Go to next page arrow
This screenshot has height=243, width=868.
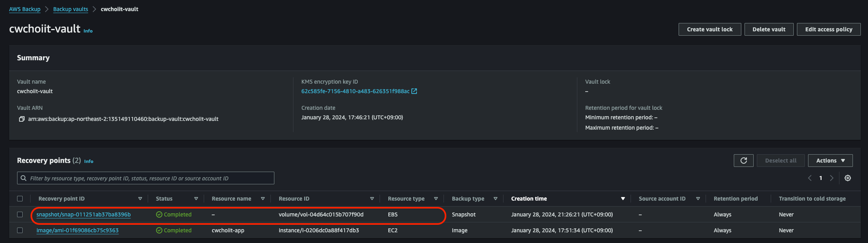click(x=831, y=178)
